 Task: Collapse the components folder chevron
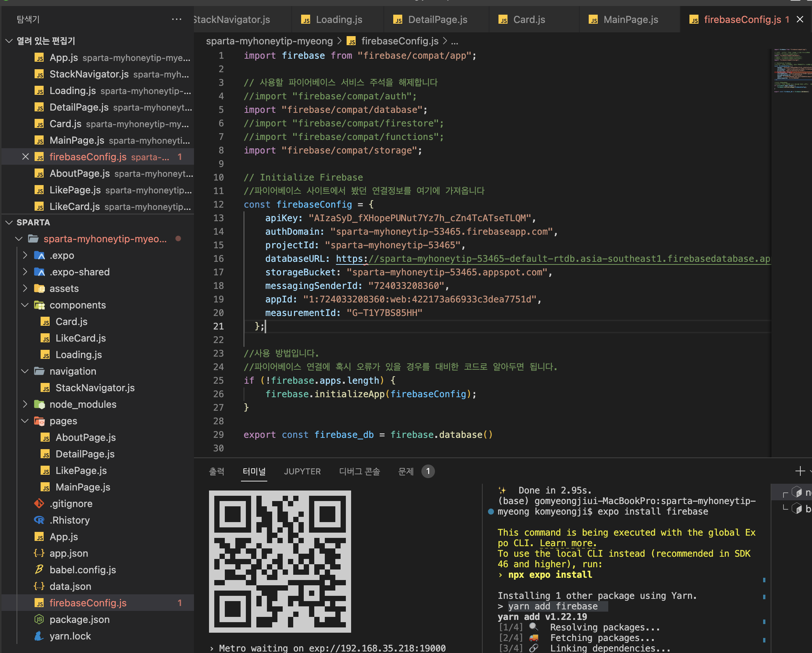[25, 305]
